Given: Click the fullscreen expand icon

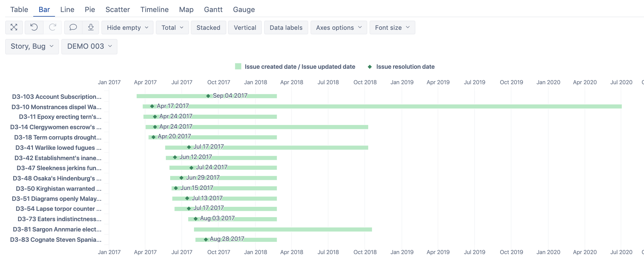Looking at the screenshot, I should tap(14, 28).
